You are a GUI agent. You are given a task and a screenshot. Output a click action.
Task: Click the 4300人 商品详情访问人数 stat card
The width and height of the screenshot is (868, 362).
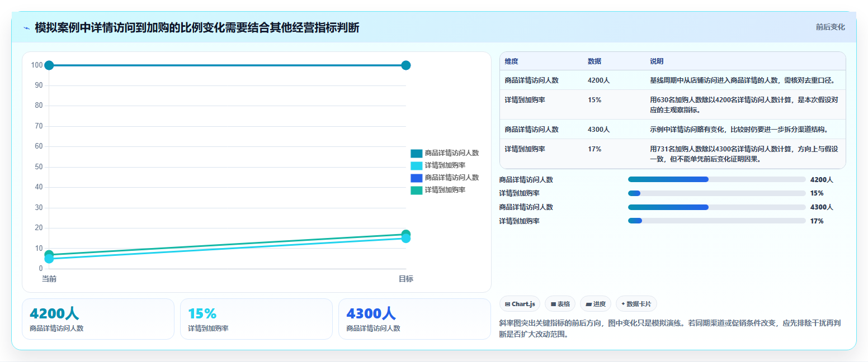(x=414, y=318)
